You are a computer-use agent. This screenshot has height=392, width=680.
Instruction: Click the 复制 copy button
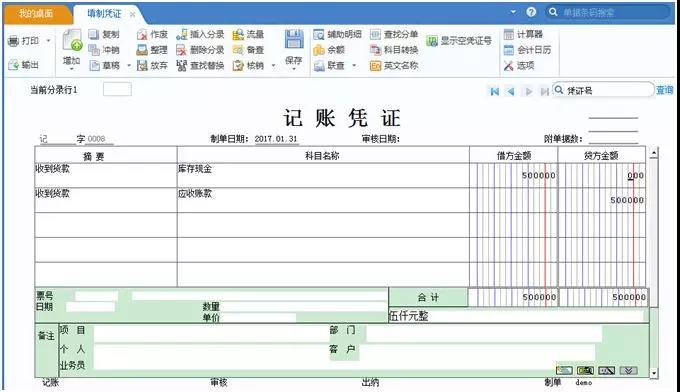104,34
